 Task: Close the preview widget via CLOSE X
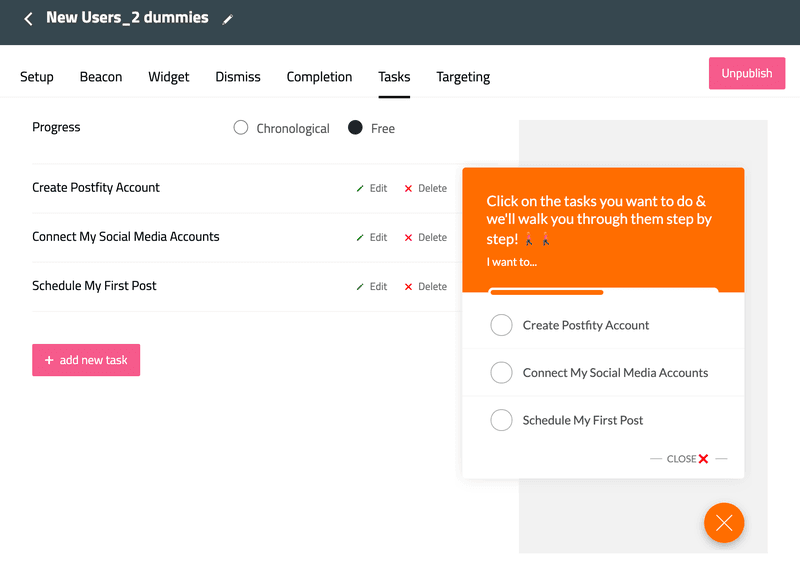[685, 458]
